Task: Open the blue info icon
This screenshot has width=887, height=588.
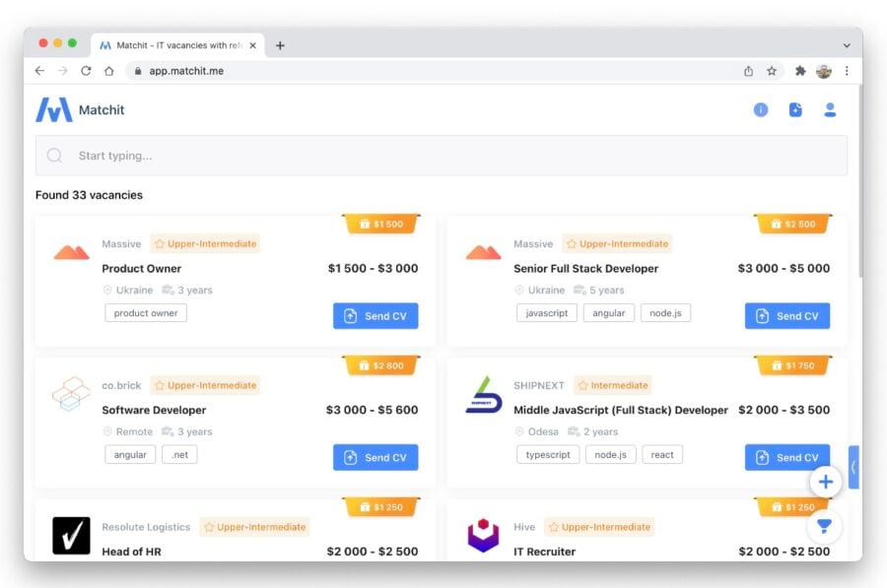Action: [x=761, y=109]
